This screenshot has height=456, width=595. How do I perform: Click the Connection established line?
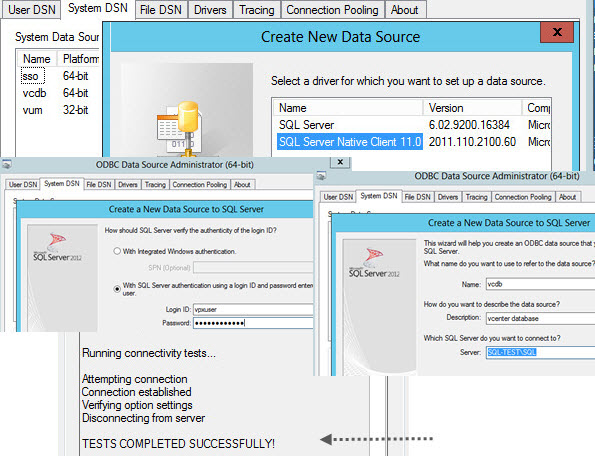pos(136,392)
